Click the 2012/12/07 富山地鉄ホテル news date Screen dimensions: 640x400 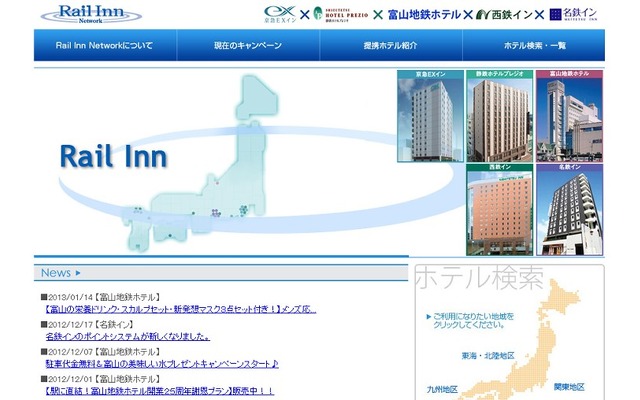click(x=100, y=351)
